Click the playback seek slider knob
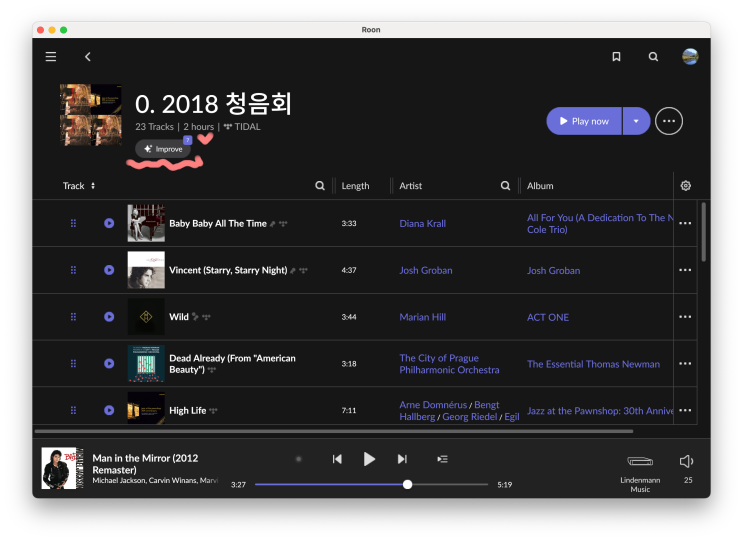 point(408,485)
